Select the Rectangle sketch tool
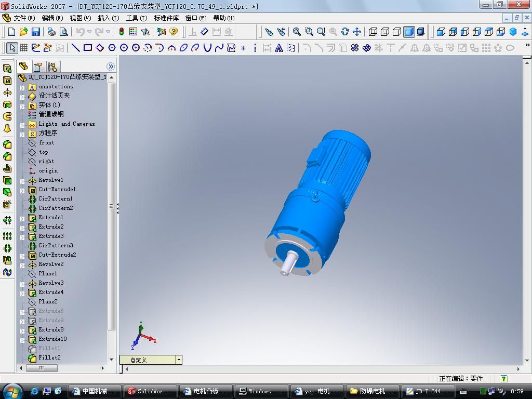 [88, 48]
